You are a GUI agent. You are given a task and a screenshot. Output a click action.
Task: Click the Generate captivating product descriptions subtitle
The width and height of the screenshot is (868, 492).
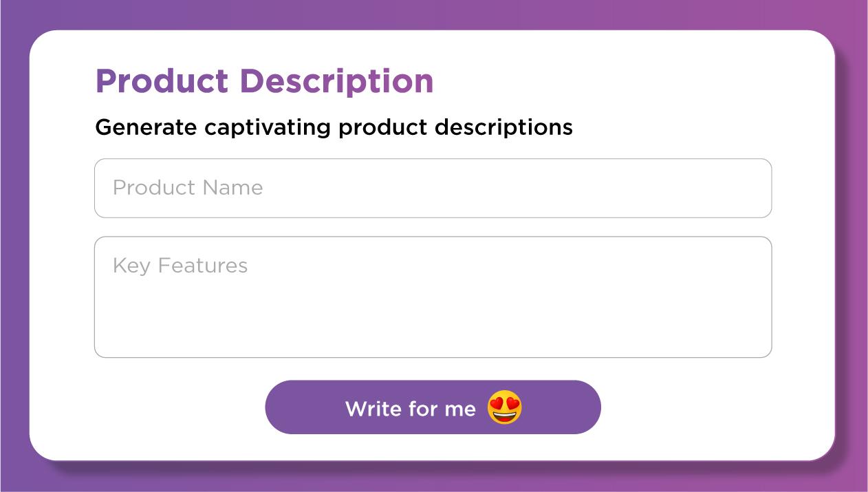tap(334, 127)
